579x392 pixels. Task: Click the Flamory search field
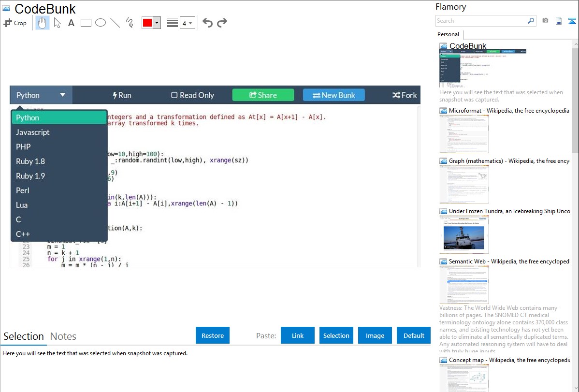pos(481,21)
